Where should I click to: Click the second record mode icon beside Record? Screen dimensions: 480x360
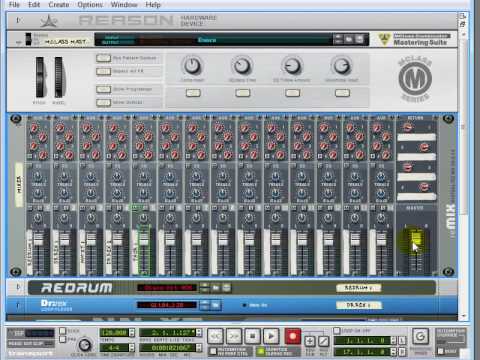point(323,341)
